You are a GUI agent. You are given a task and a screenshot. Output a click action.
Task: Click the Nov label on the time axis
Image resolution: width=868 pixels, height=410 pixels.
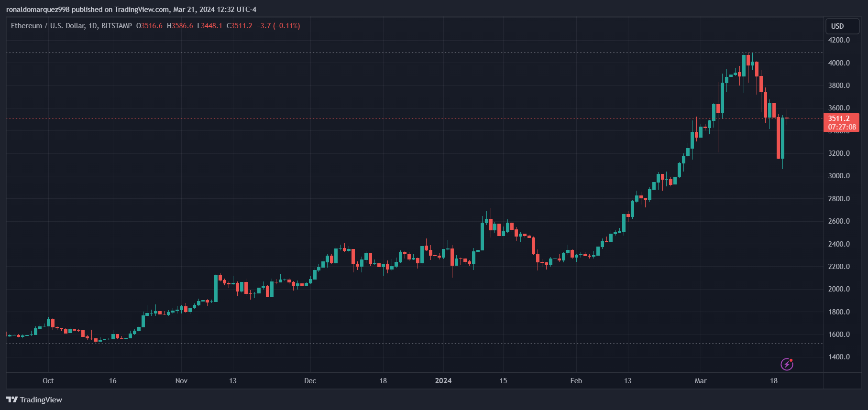pos(182,381)
